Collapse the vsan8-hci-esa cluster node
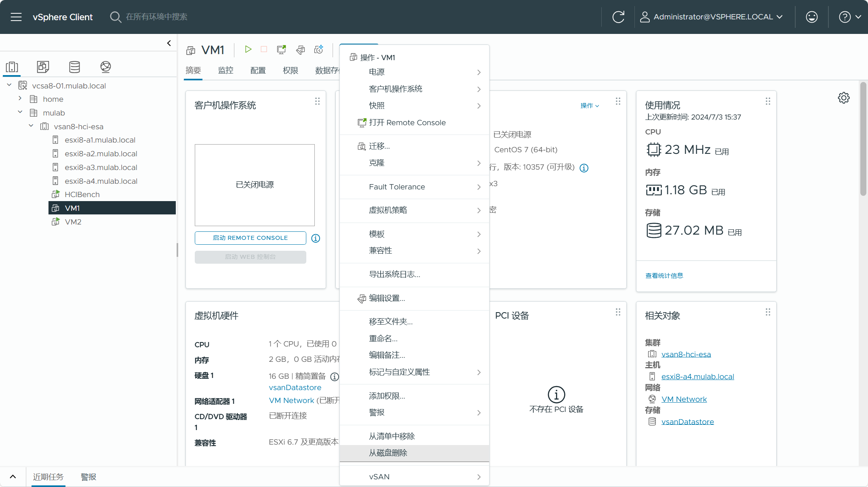Screen dimensions: 868x487 point(31,126)
